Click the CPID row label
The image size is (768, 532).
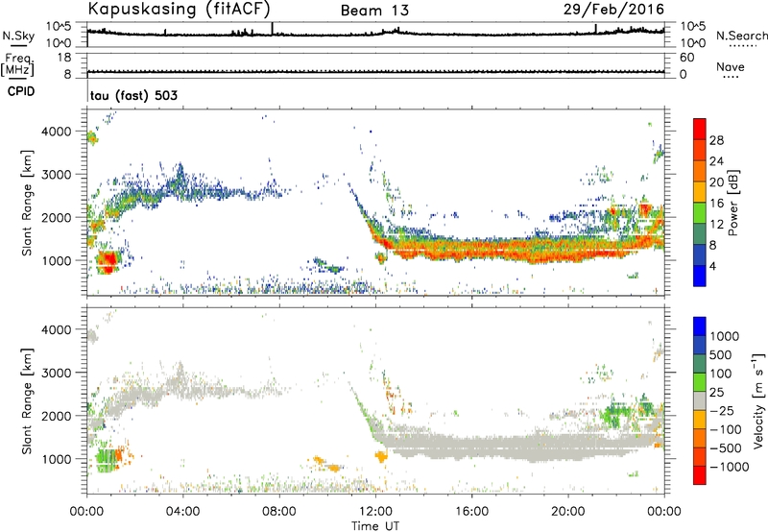point(21,91)
